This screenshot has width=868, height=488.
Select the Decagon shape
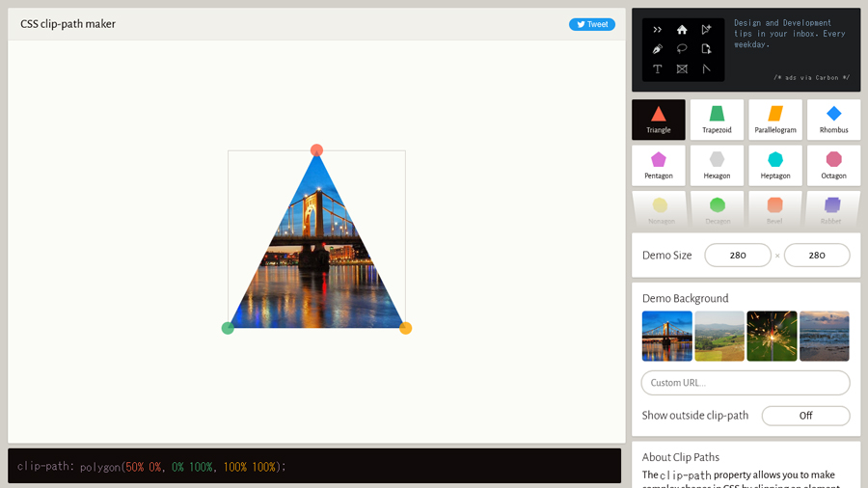click(x=718, y=208)
